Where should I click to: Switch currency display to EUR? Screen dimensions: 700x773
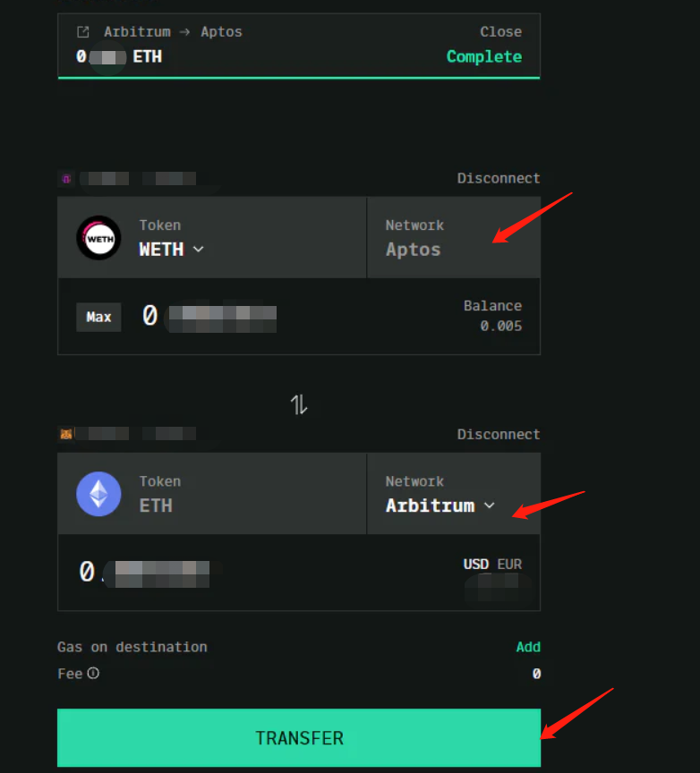click(509, 564)
